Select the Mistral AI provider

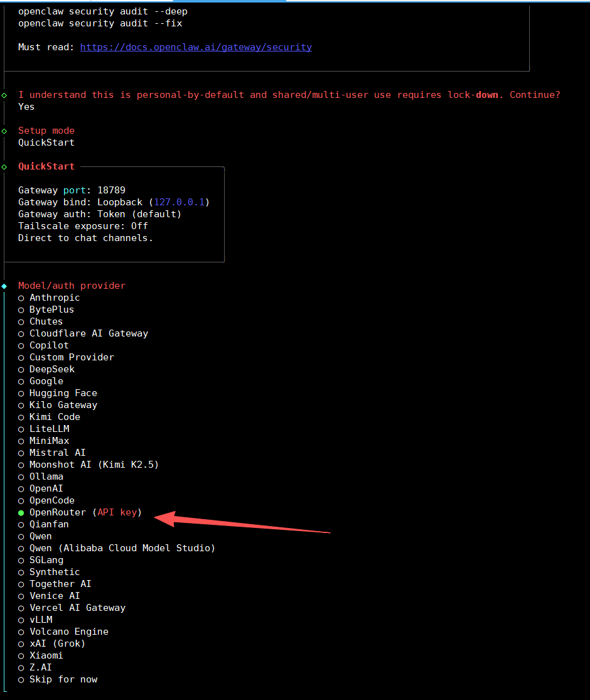(51, 453)
